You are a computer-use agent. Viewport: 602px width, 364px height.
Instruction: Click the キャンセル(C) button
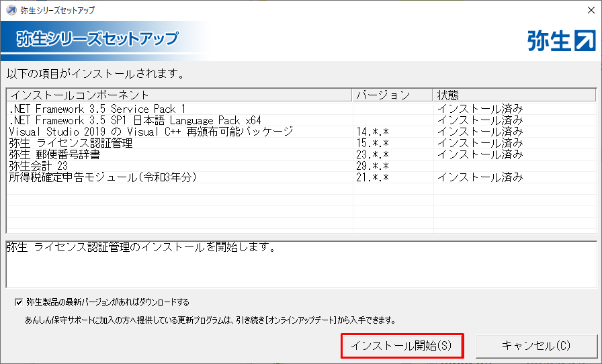[536, 346]
